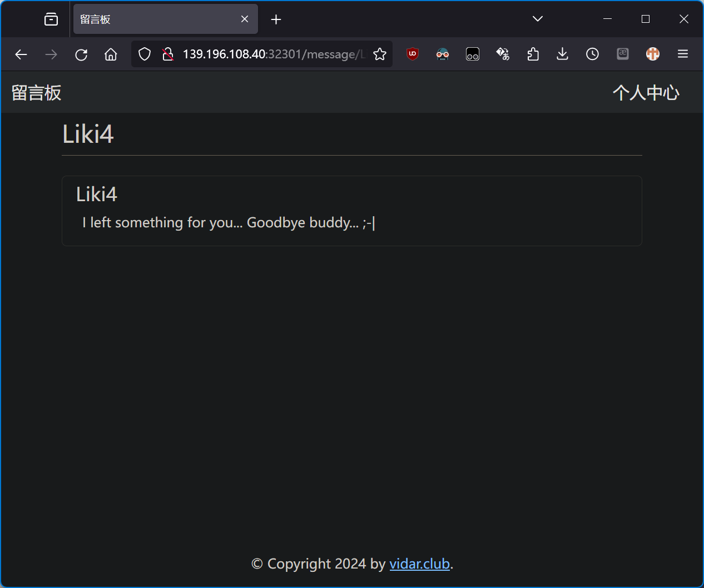Screen dimensions: 704x588
Task: Click the insecure connection padlock icon
Action: click(167, 54)
